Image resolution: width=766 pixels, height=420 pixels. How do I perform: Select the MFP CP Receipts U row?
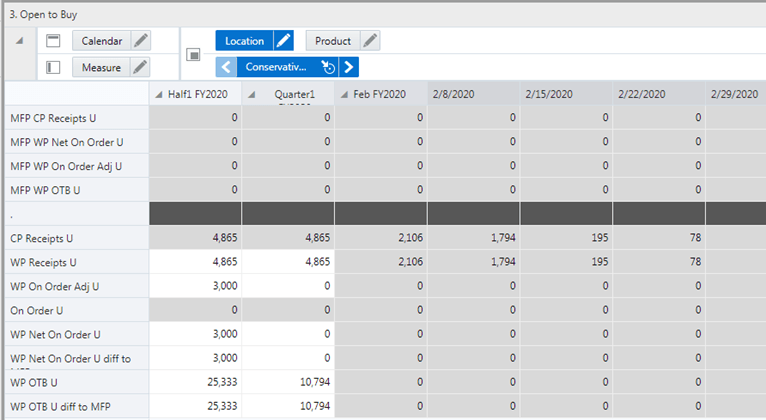coord(77,118)
